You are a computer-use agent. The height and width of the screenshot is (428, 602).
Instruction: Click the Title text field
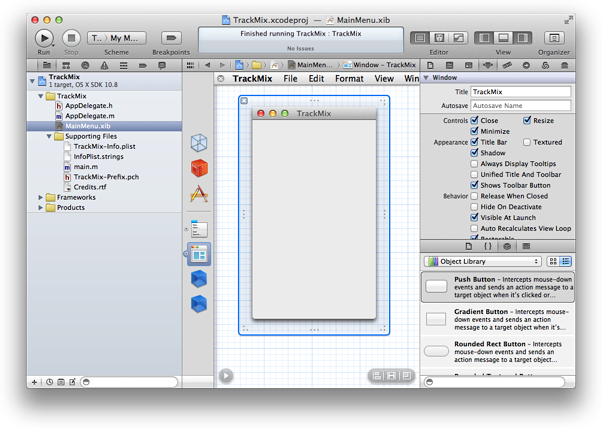click(521, 92)
